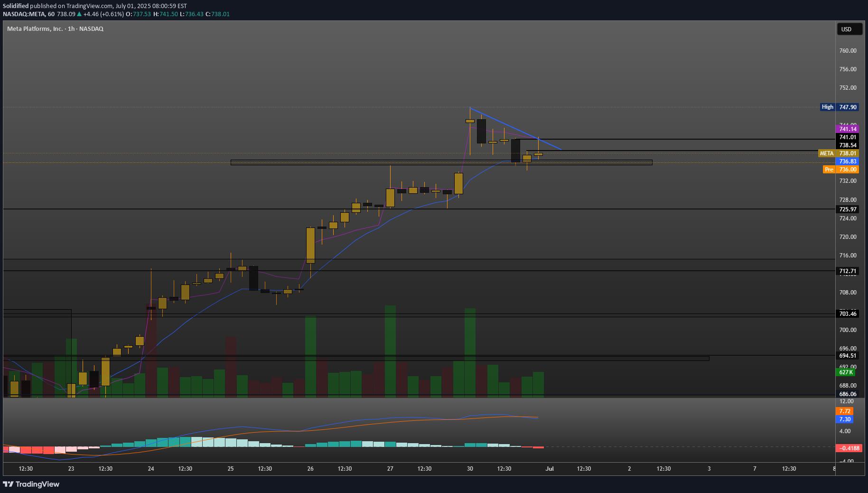Select the purple 741.14 moving average label
Screen dimensions: 868x493
848,129
